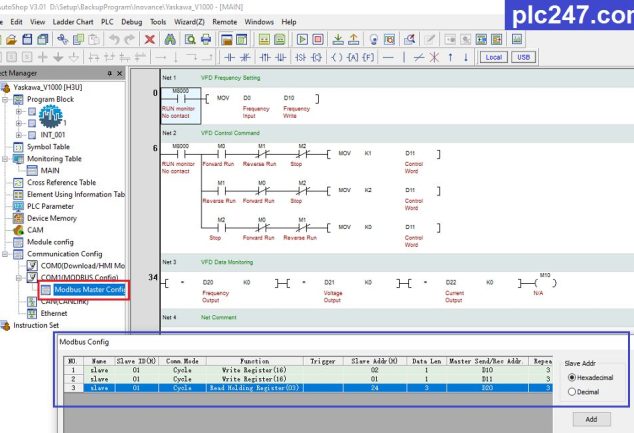Click the Open project folder icon
This screenshot has height=433, width=634.
pos(11,39)
